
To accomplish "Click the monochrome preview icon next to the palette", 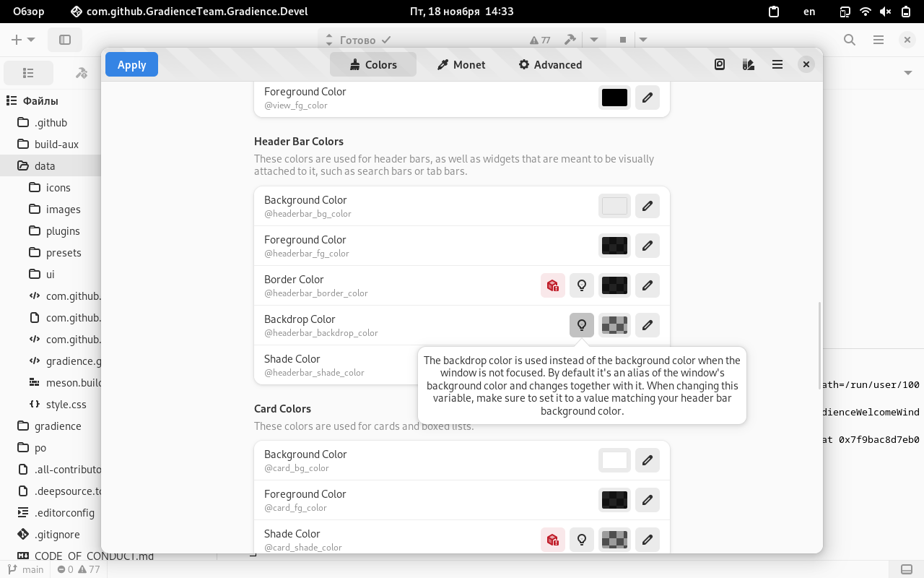I will coord(748,64).
